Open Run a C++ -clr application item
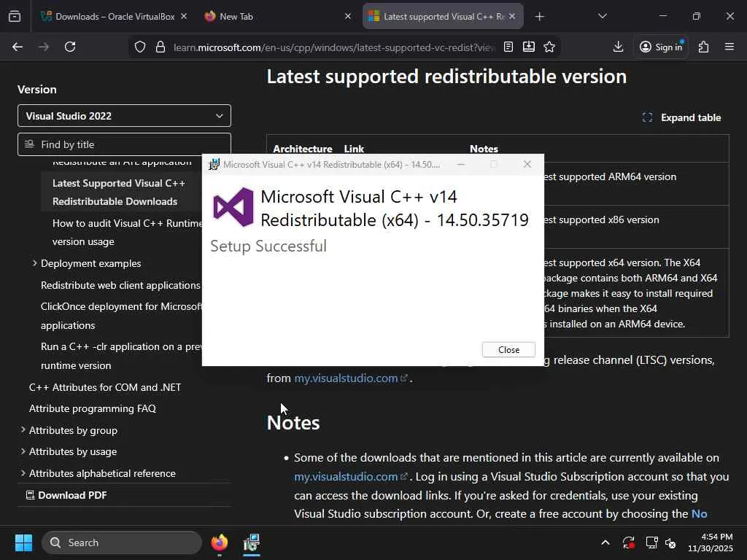This screenshot has height=560, width=747. point(121,356)
